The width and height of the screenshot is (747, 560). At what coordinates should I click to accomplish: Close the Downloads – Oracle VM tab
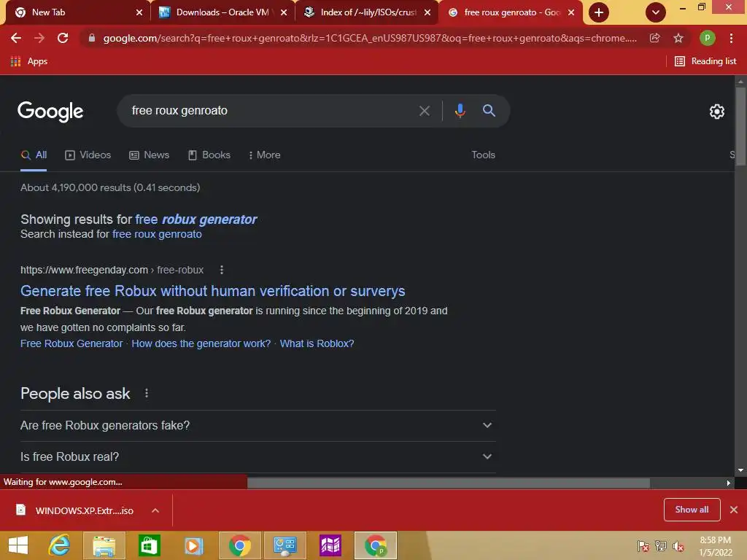(x=284, y=12)
